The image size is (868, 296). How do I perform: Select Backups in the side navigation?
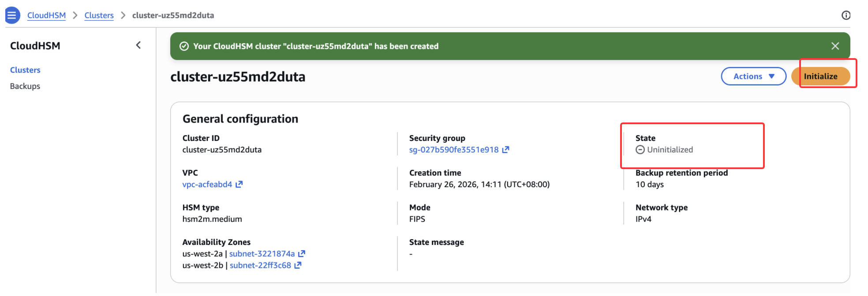(25, 86)
